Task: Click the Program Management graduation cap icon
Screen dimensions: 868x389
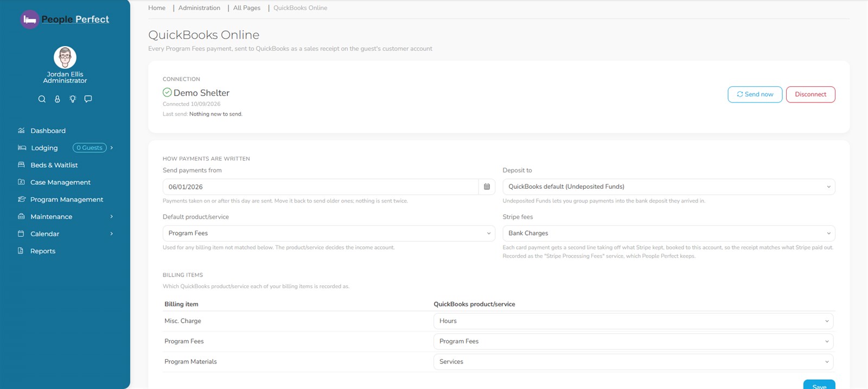Action: click(x=22, y=199)
